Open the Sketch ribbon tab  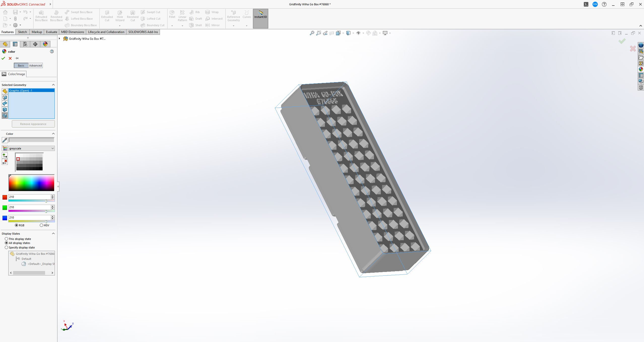click(x=22, y=32)
